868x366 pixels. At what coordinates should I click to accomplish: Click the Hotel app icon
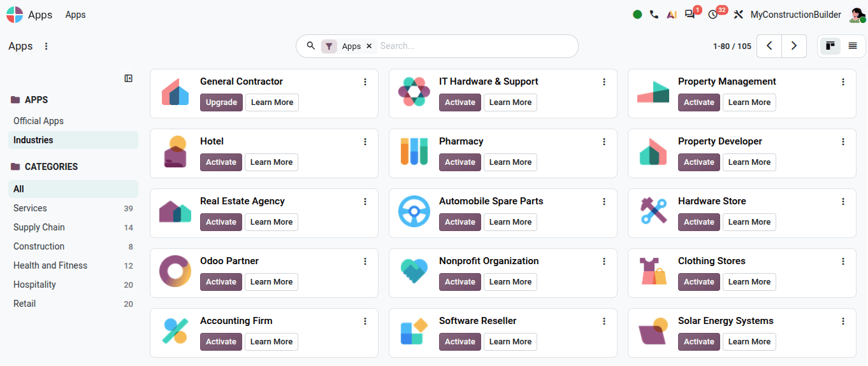click(x=175, y=153)
